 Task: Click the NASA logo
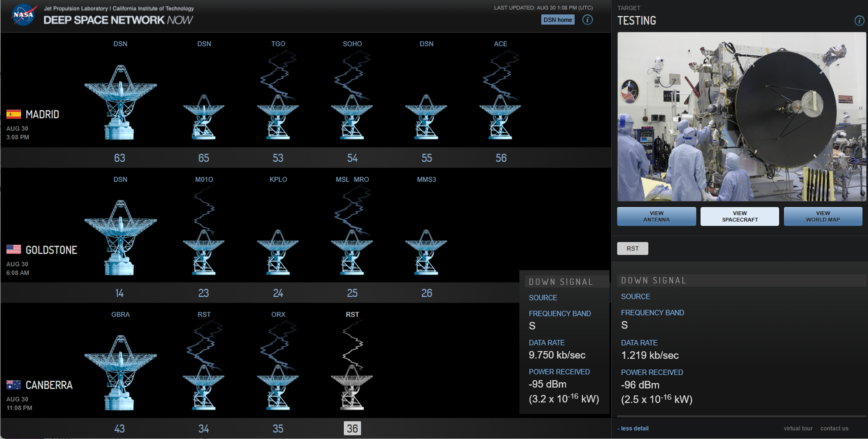pos(24,15)
